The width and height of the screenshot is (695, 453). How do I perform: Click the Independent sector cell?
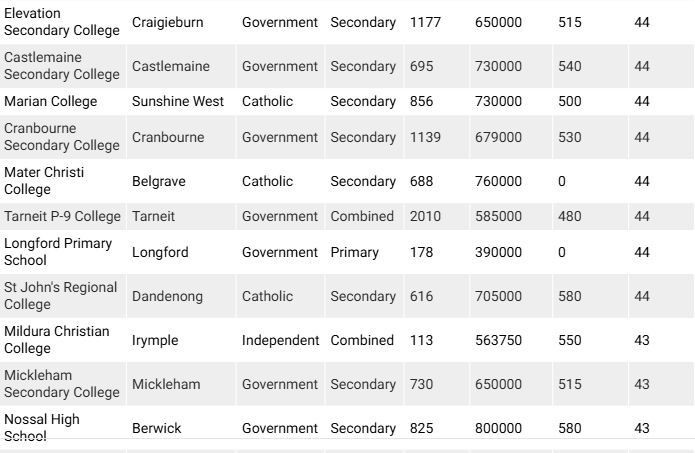tap(281, 340)
